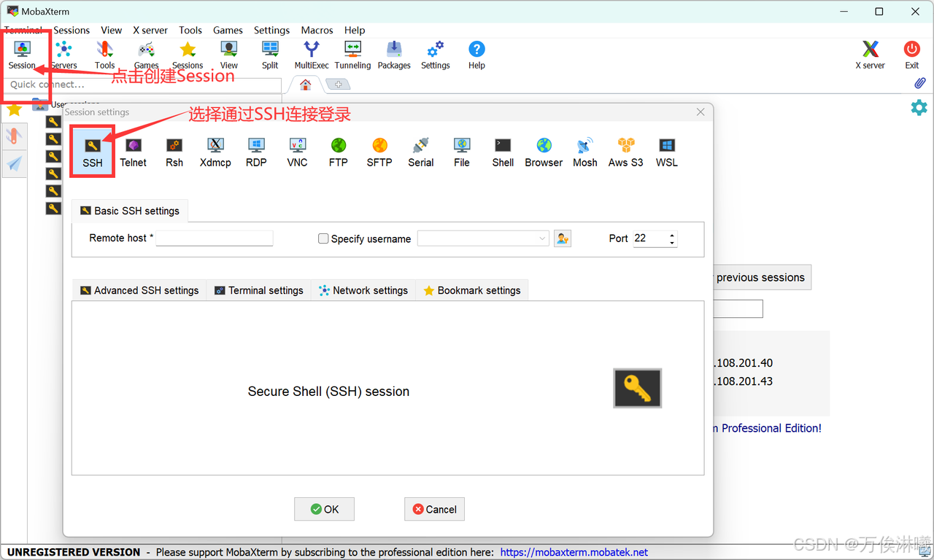Open the Bookmark settings tab
The height and width of the screenshot is (560, 934).
tap(472, 290)
